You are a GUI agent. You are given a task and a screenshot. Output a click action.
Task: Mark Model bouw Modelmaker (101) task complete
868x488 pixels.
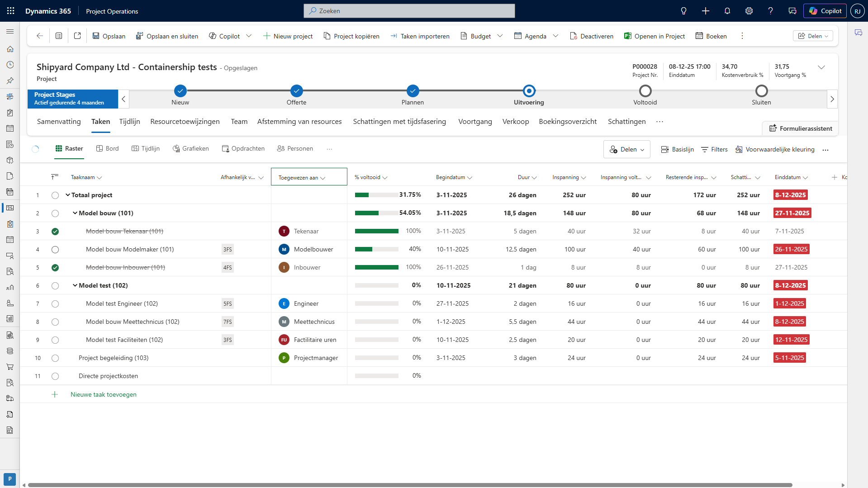(x=55, y=250)
